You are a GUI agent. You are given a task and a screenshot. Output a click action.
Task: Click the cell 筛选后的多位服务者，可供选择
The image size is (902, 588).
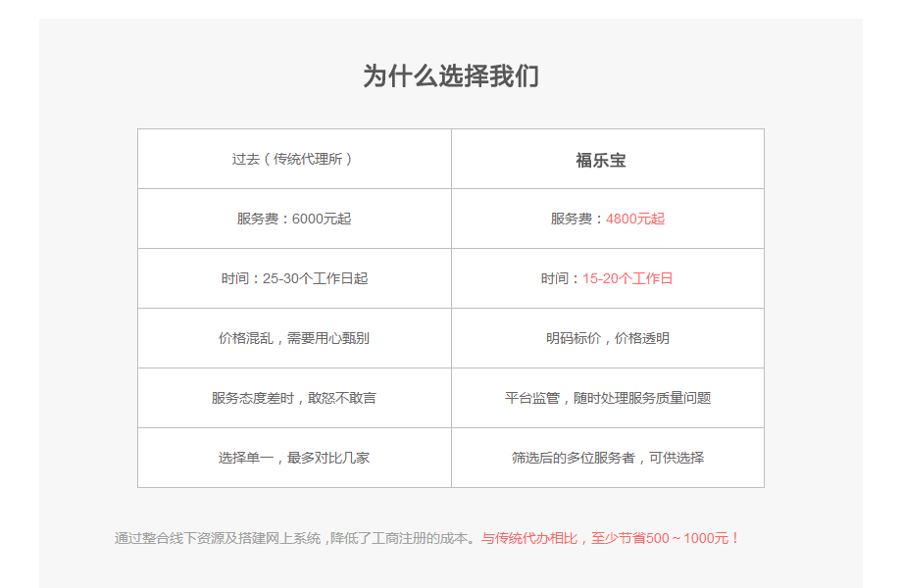point(608,458)
